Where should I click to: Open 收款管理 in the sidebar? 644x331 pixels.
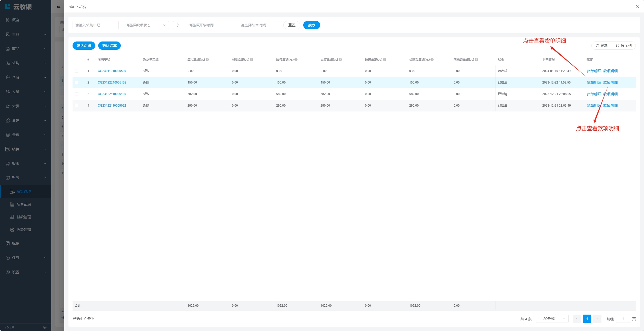(x=24, y=230)
